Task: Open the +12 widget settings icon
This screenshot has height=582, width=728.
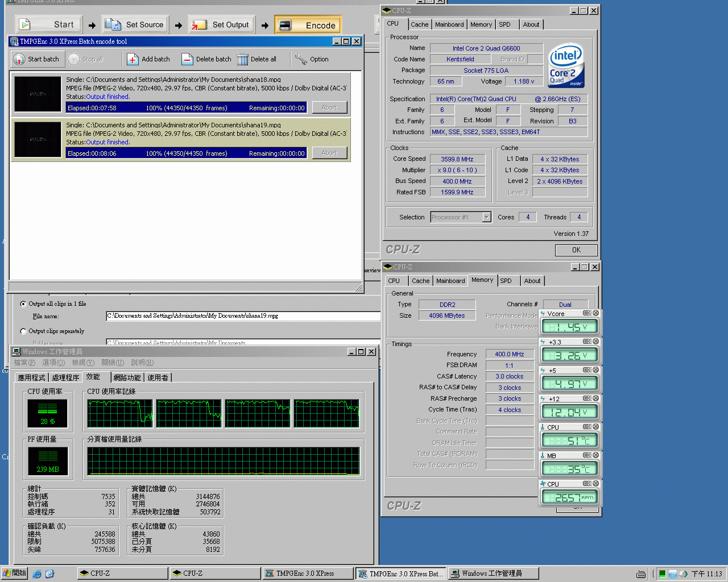Action: pyautogui.click(x=587, y=398)
